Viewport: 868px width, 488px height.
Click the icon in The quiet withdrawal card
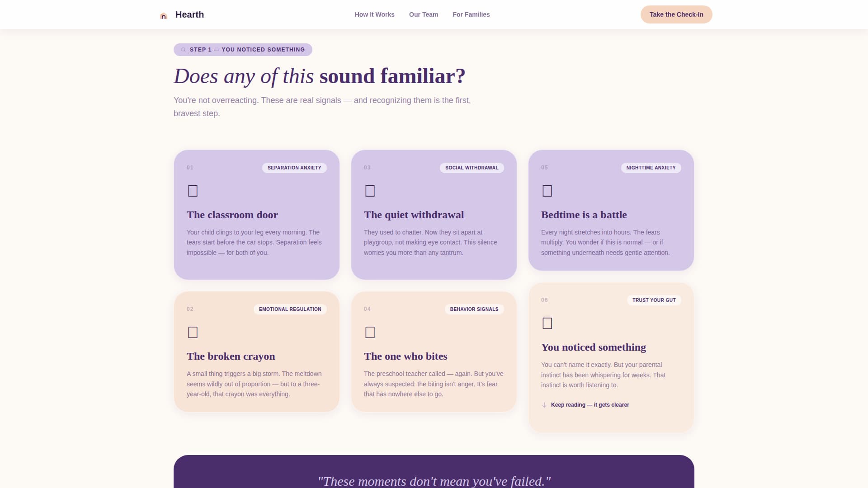click(x=370, y=191)
